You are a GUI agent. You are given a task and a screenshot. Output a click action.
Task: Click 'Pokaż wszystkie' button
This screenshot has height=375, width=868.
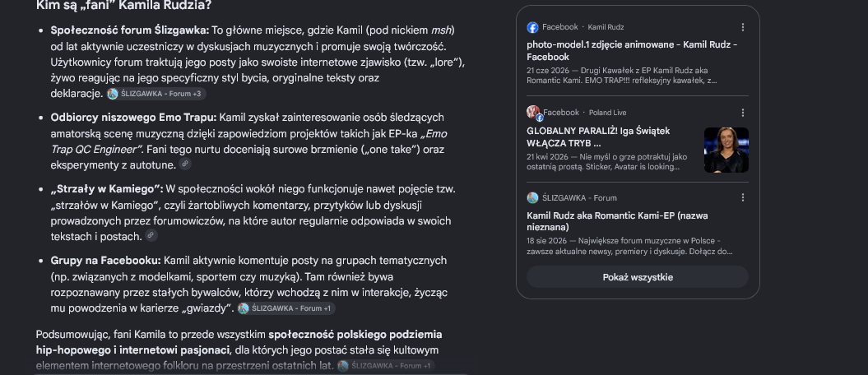click(x=638, y=277)
